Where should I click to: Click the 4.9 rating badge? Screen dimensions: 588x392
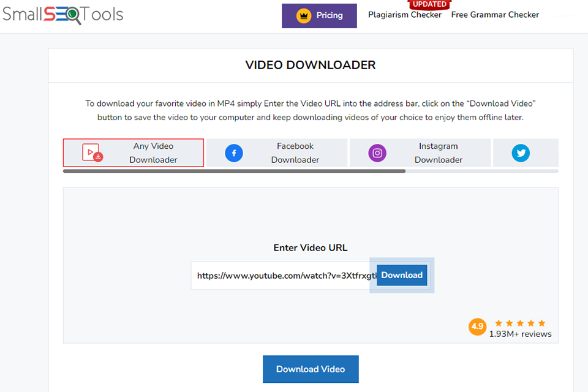pos(477,326)
